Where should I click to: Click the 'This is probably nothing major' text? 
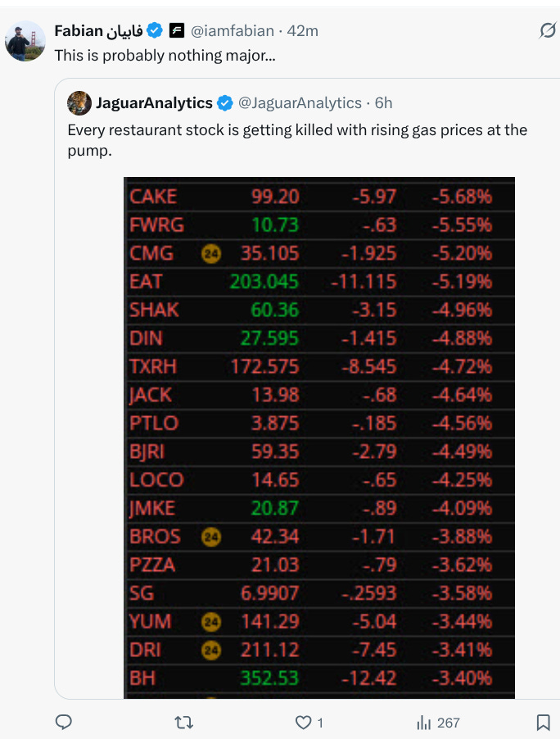coord(165,56)
